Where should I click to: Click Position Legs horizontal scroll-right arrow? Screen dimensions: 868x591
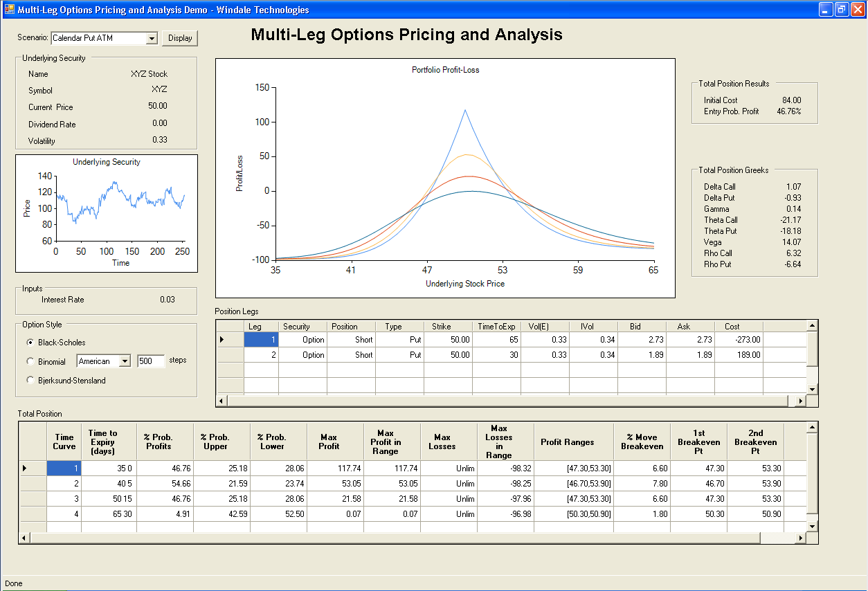click(800, 401)
